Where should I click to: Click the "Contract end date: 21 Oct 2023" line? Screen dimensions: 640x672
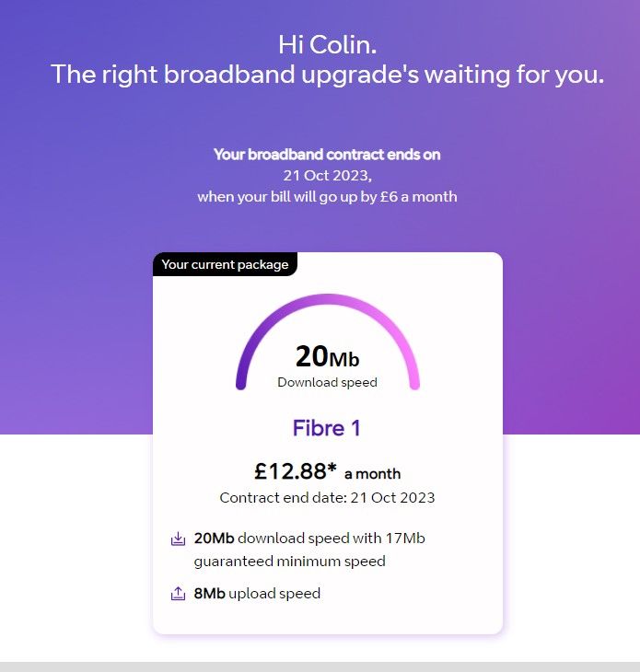327,498
